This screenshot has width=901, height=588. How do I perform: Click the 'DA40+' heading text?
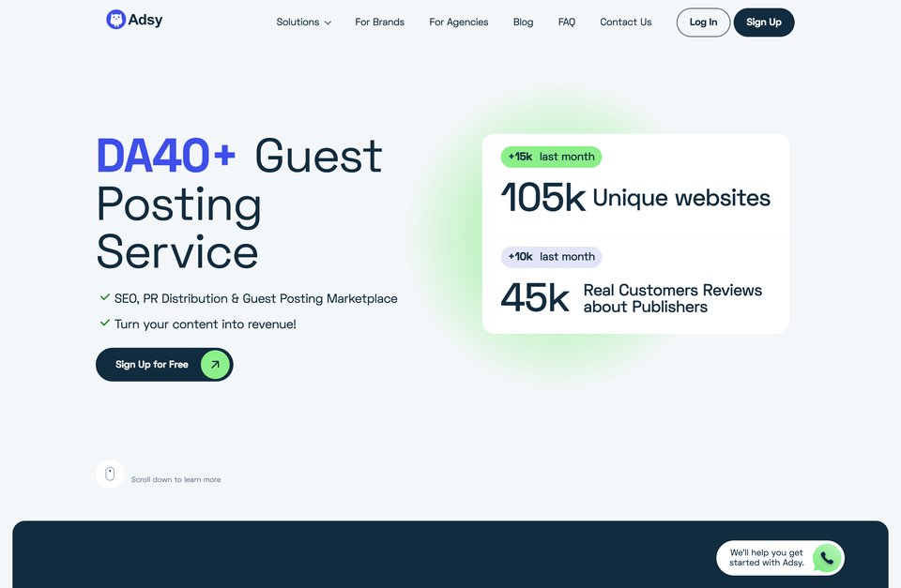[166, 155]
